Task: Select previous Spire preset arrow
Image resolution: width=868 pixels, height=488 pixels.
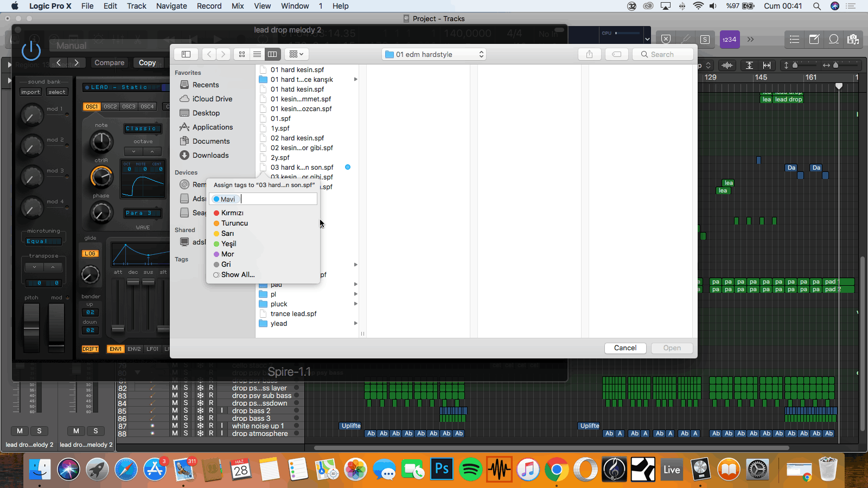Action: click(x=59, y=62)
